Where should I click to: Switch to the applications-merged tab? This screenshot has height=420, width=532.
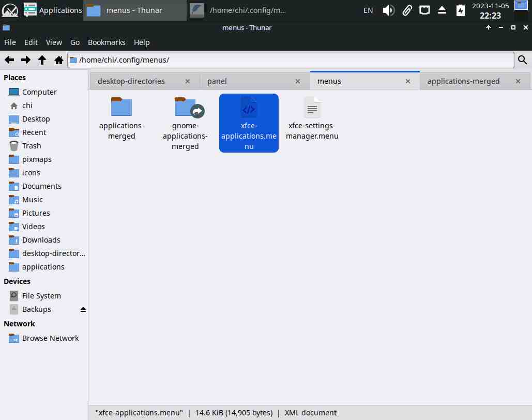464,81
